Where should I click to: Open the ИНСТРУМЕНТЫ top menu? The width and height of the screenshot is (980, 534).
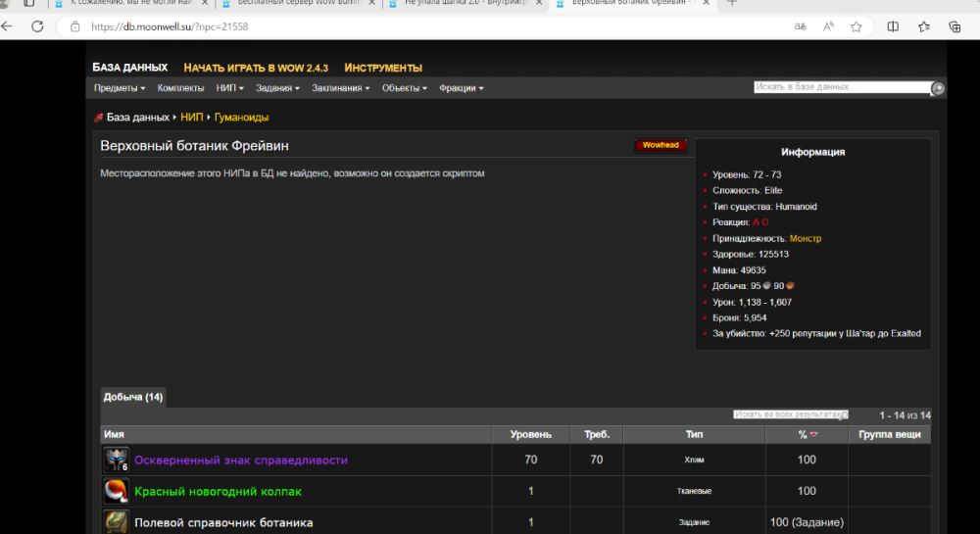(383, 68)
